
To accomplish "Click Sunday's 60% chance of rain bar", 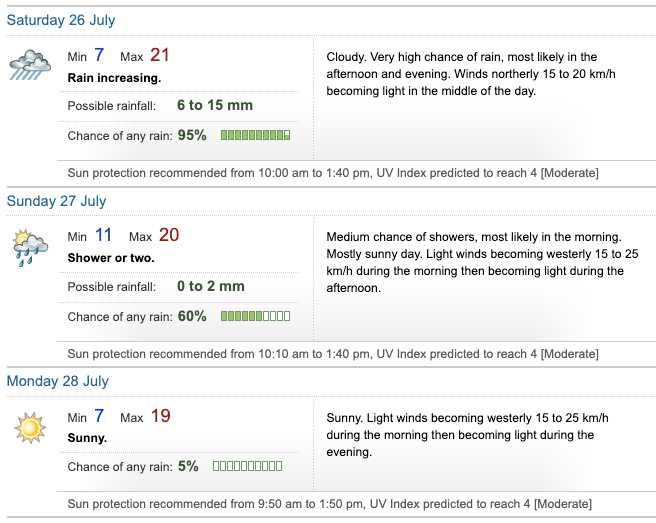I will pyautogui.click(x=255, y=316).
